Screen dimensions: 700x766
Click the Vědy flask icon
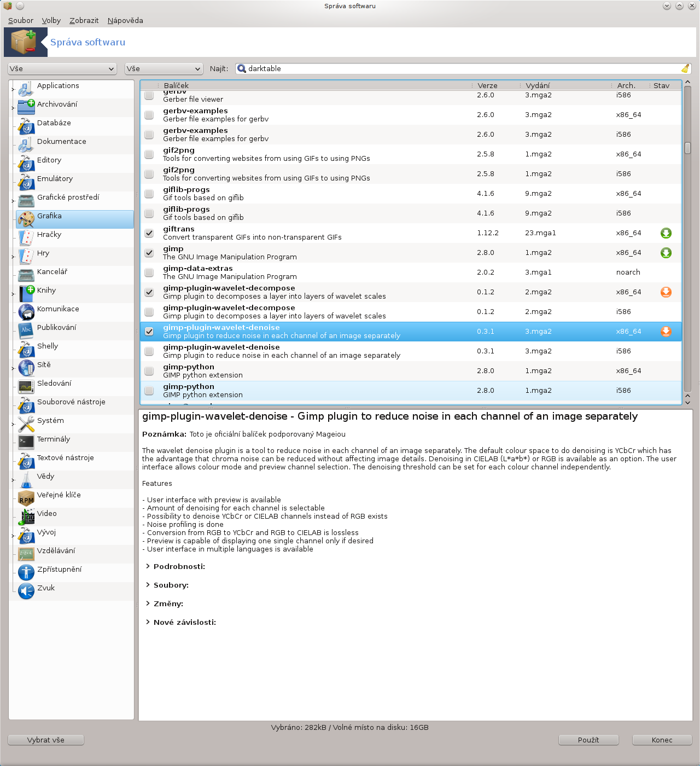(x=26, y=480)
